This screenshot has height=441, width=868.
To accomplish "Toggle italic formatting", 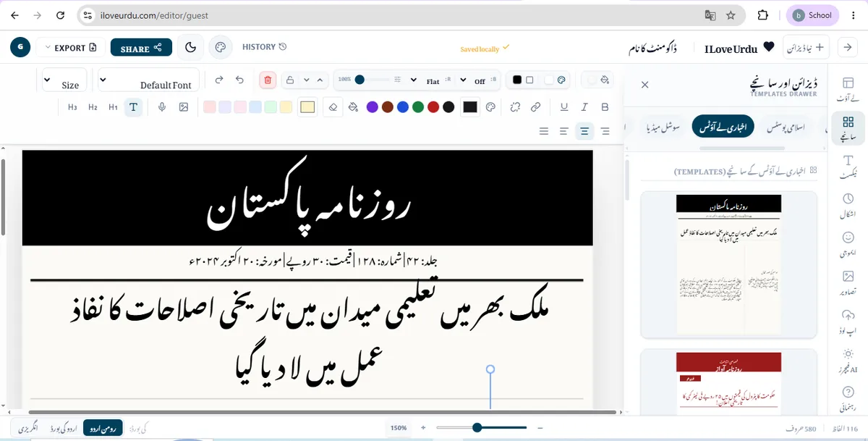I will click(584, 107).
